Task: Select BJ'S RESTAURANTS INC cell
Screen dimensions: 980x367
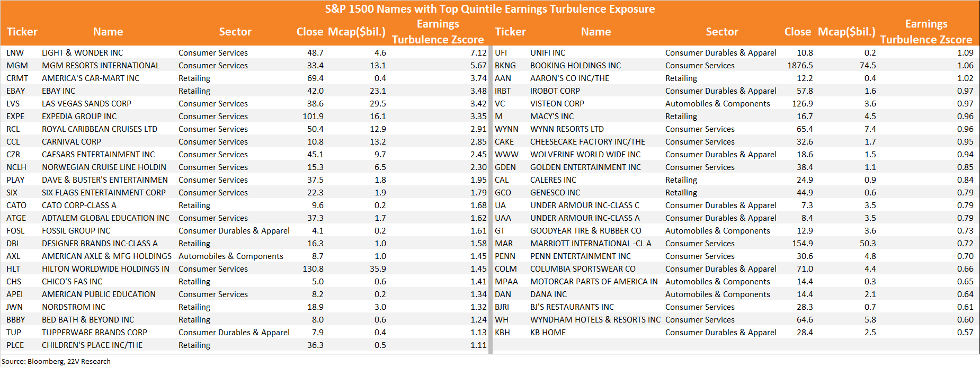Action: click(572, 307)
